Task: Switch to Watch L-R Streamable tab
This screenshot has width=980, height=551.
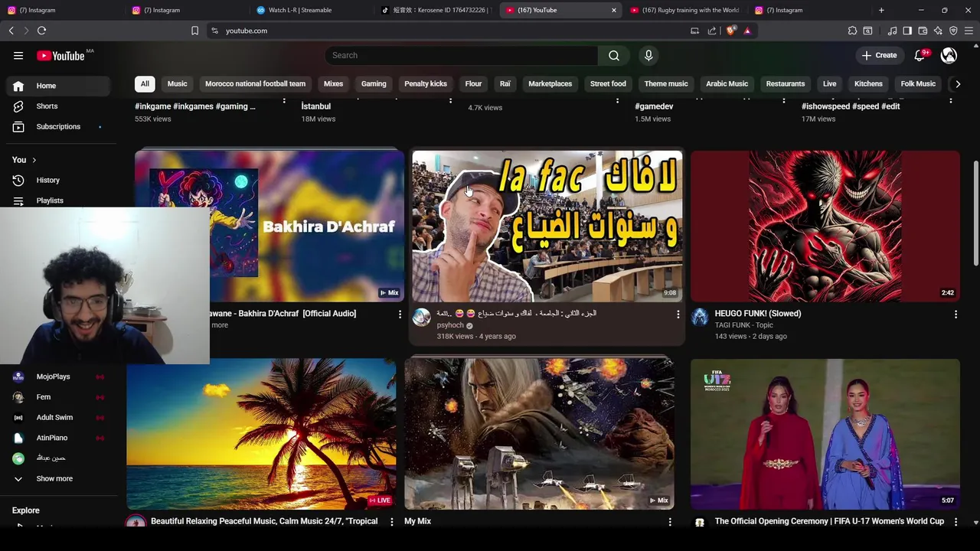Action: pos(310,10)
